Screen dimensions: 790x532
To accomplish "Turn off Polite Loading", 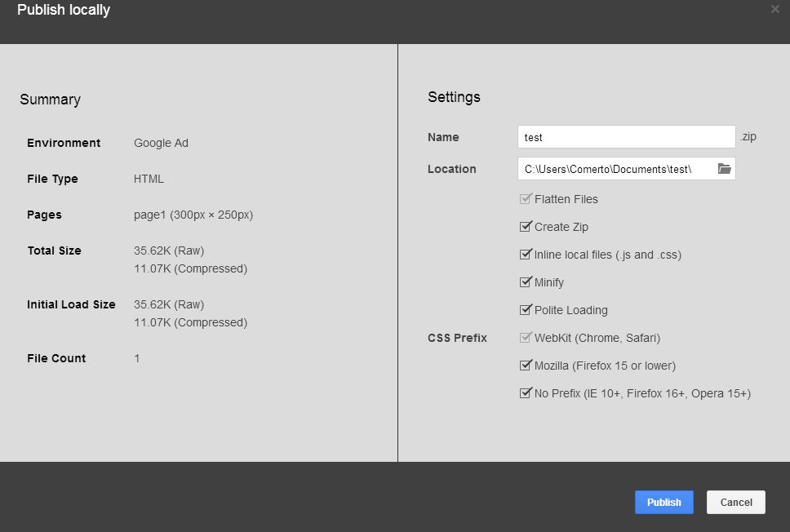I will pyautogui.click(x=526, y=309).
